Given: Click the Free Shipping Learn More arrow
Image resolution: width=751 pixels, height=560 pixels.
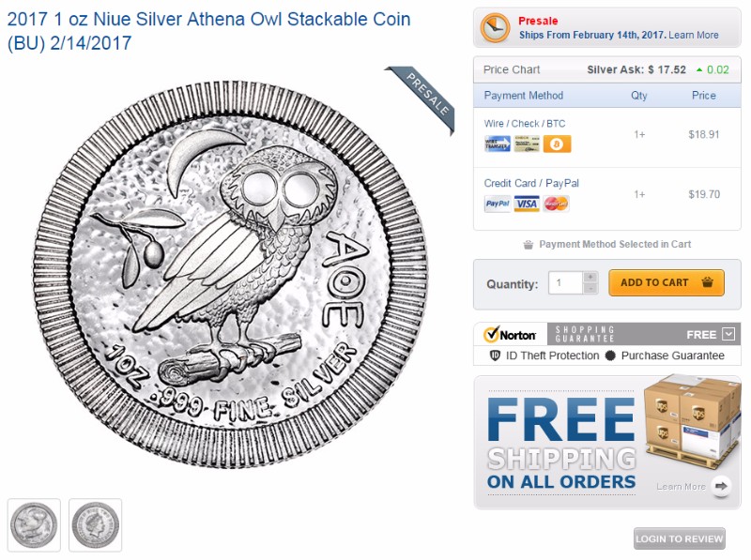Looking at the screenshot, I should tap(721, 486).
